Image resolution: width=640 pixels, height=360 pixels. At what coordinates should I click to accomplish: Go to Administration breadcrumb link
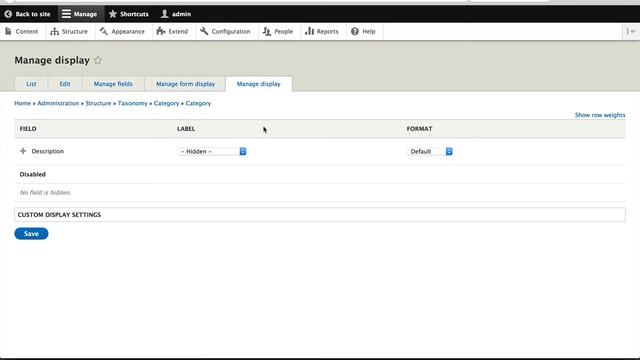click(58, 103)
